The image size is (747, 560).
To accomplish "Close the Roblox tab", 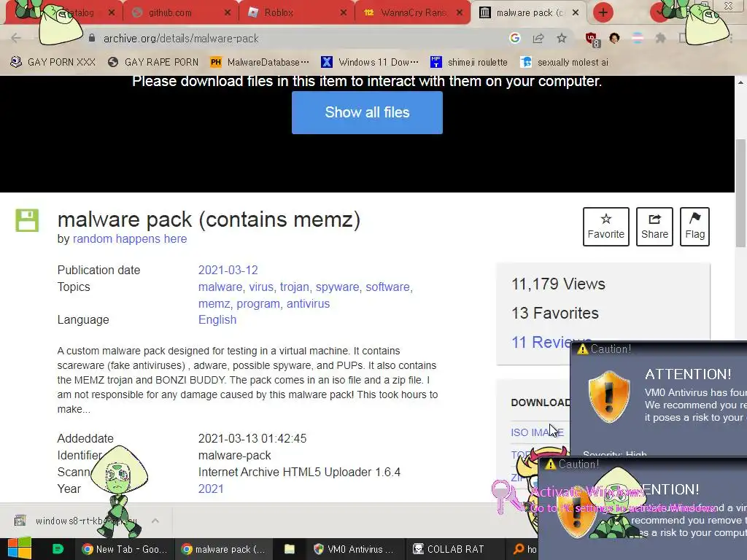I will [x=343, y=13].
